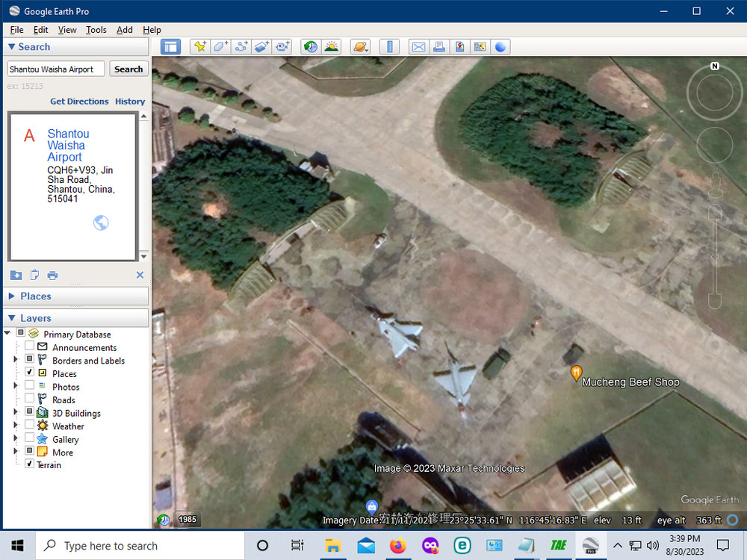The height and width of the screenshot is (560, 747).
Task: Open the Edit menu
Action: point(40,30)
